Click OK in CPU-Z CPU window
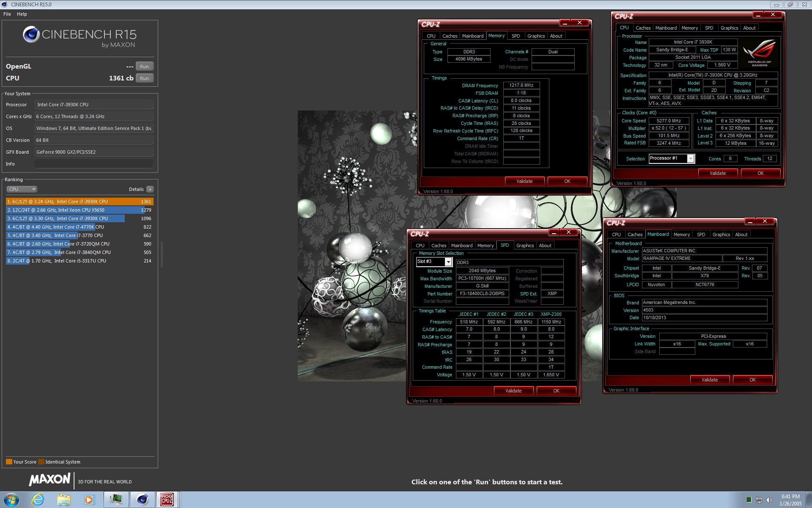This screenshot has height=508, width=812. point(760,173)
